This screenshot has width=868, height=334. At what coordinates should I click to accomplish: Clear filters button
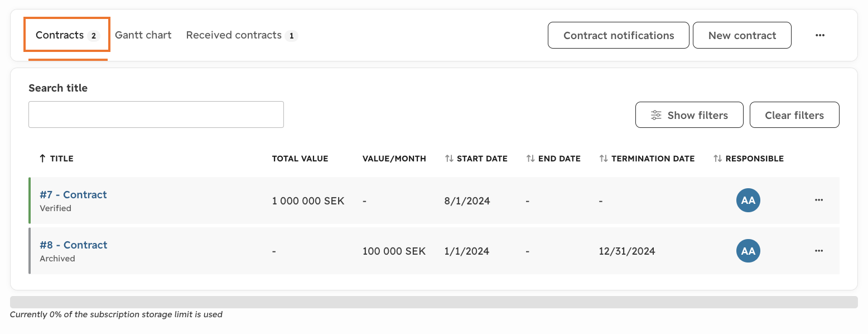coord(794,115)
